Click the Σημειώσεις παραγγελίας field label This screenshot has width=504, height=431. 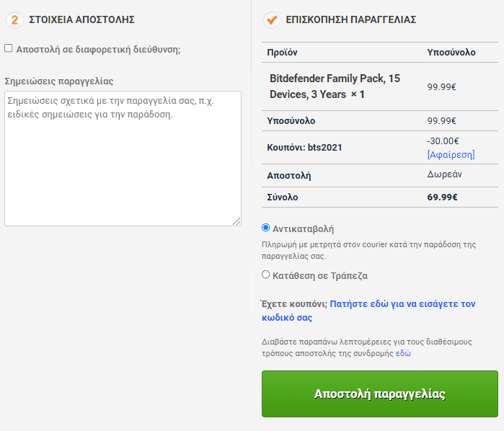coord(59,81)
